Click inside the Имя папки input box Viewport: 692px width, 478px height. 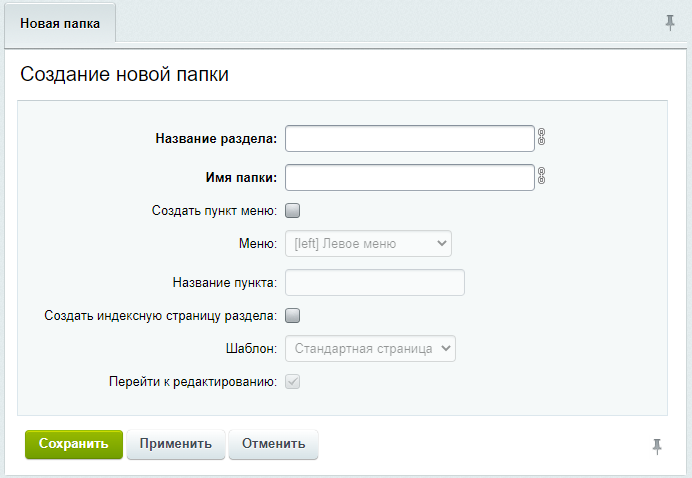(x=410, y=177)
